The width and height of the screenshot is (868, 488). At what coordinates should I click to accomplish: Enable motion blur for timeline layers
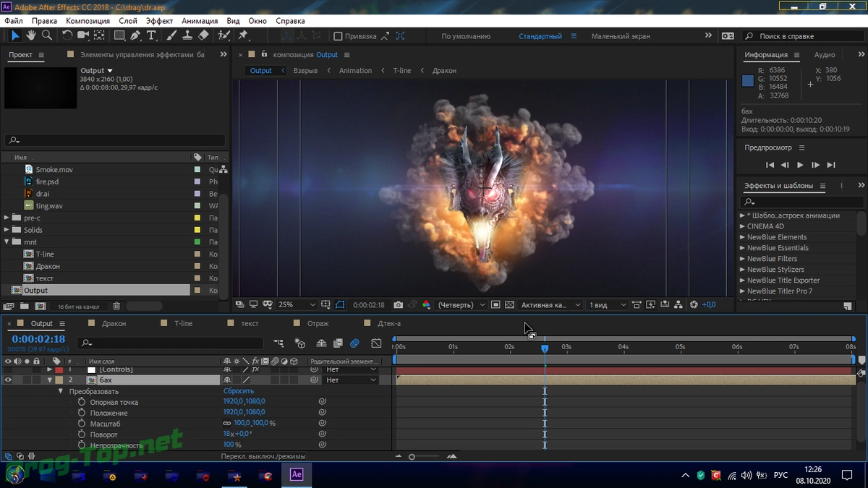point(354,343)
